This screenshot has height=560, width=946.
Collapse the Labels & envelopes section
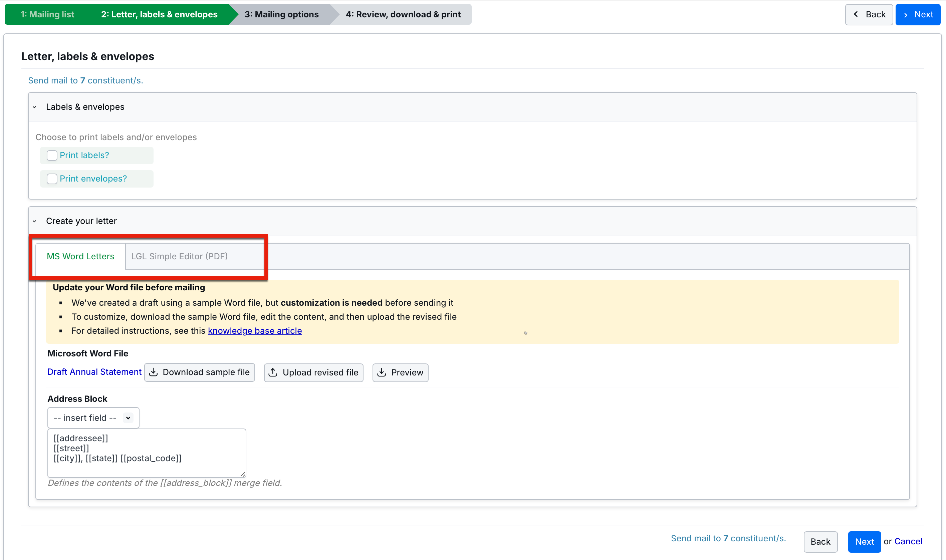click(35, 107)
